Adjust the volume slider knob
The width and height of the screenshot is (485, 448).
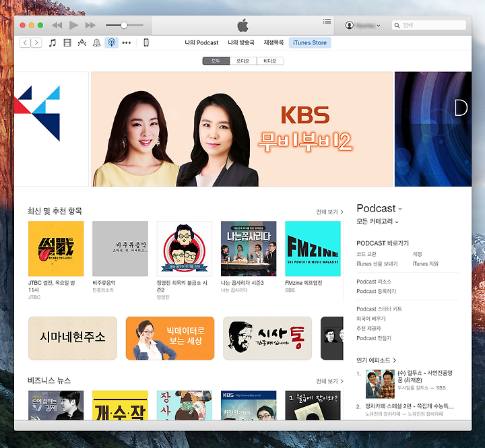pos(124,25)
